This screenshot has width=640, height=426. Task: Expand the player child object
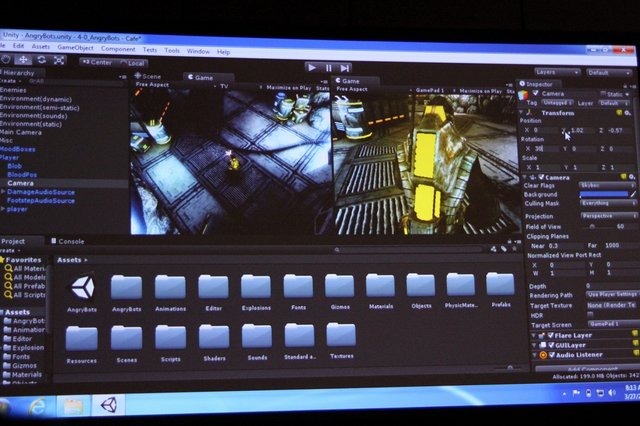3,209
